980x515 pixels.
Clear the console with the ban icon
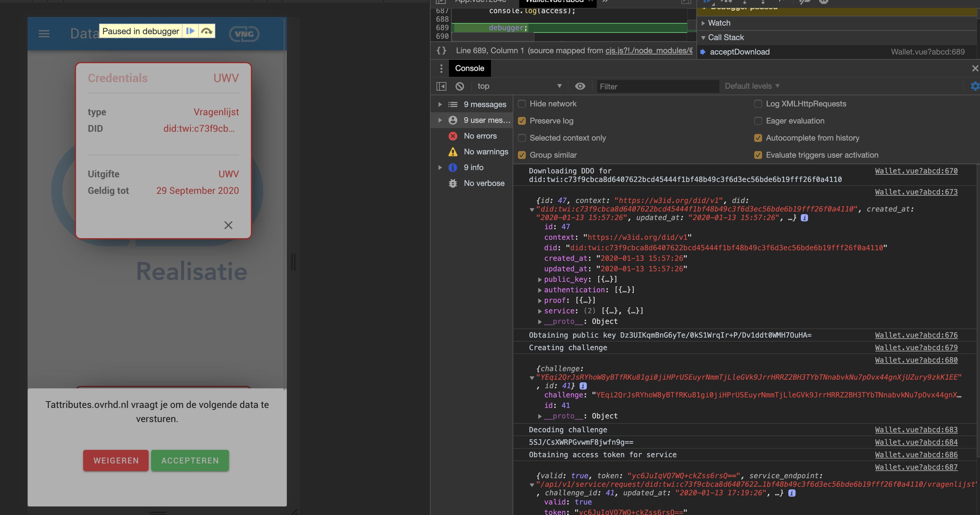(x=459, y=86)
